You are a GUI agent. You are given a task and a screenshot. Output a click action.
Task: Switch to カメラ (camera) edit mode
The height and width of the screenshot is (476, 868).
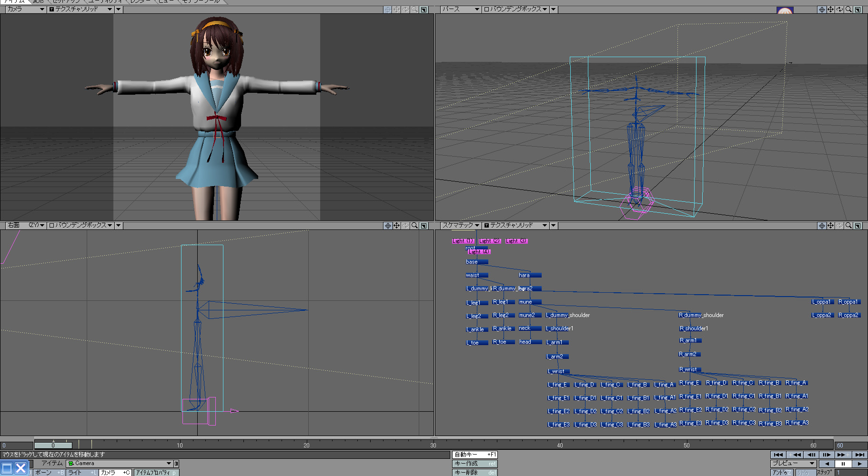pos(115,473)
